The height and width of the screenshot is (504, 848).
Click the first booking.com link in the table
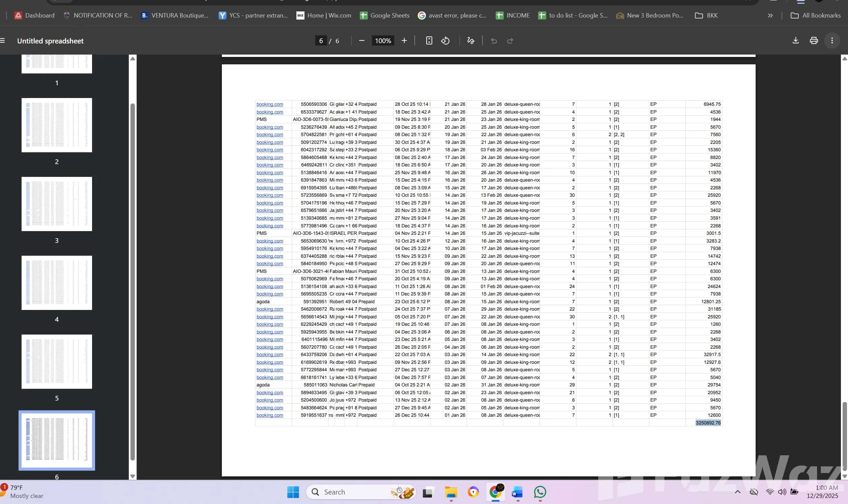tap(269, 104)
